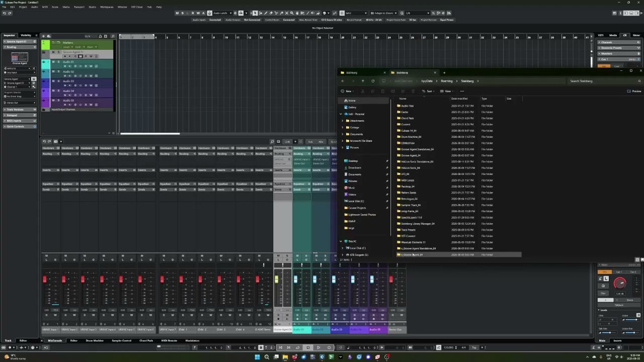Toggle global Mute state button in toolbar
This screenshot has height=362, width=644.
coord(177,13)
